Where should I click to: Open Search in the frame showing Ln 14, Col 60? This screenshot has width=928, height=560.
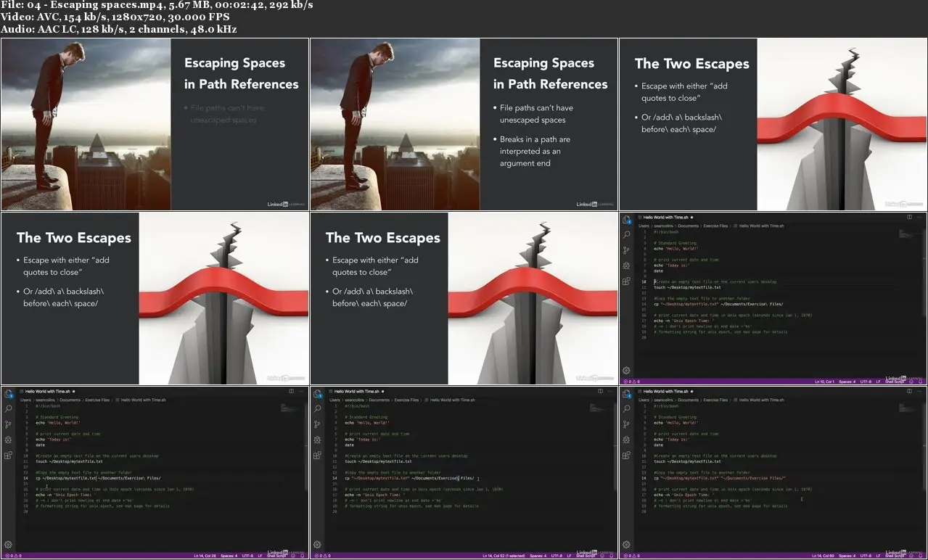(x=626, y=409)
